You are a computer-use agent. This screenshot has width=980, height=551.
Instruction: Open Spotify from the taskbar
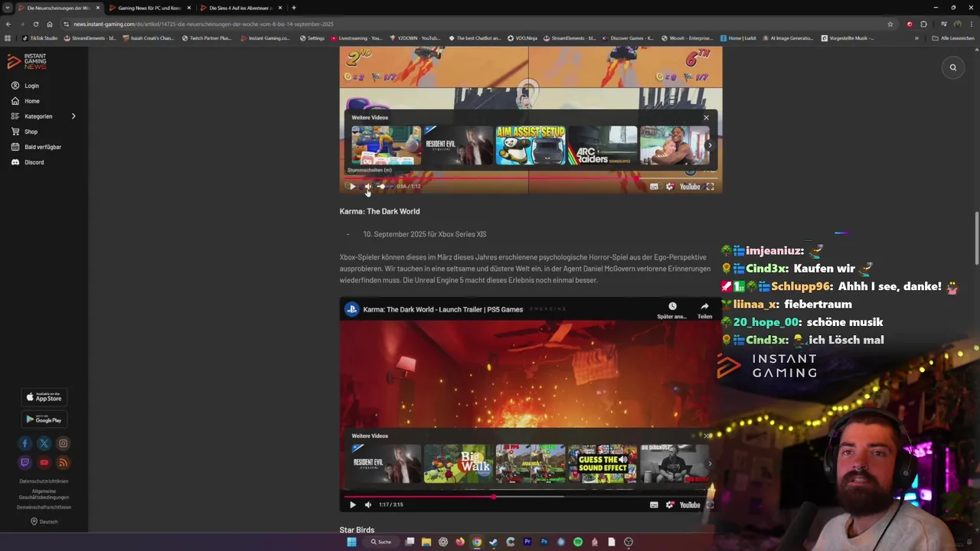[577, 542]
